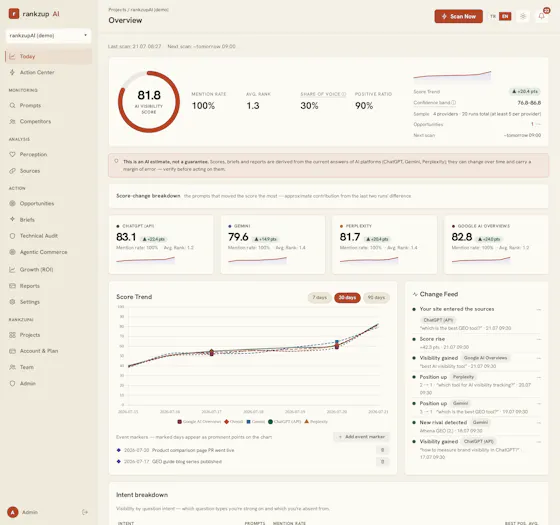Click the rankzup AI logo icon
Viewport: 560px width, 525px height.
tap(14, 14)
